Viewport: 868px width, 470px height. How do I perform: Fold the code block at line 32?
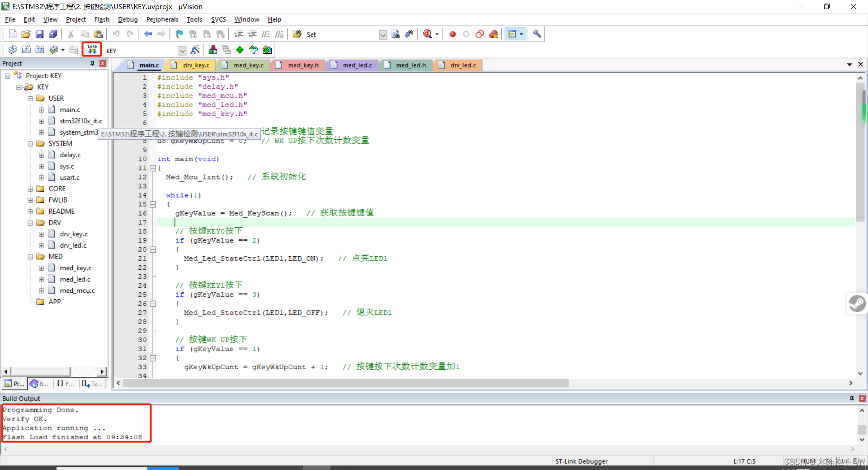click(x=153, y=358)
